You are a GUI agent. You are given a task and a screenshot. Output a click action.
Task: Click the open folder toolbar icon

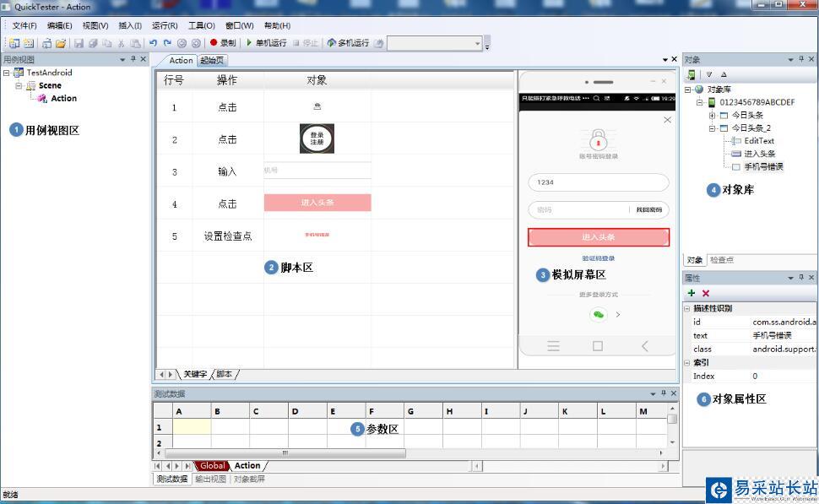[x=61, y=43]
